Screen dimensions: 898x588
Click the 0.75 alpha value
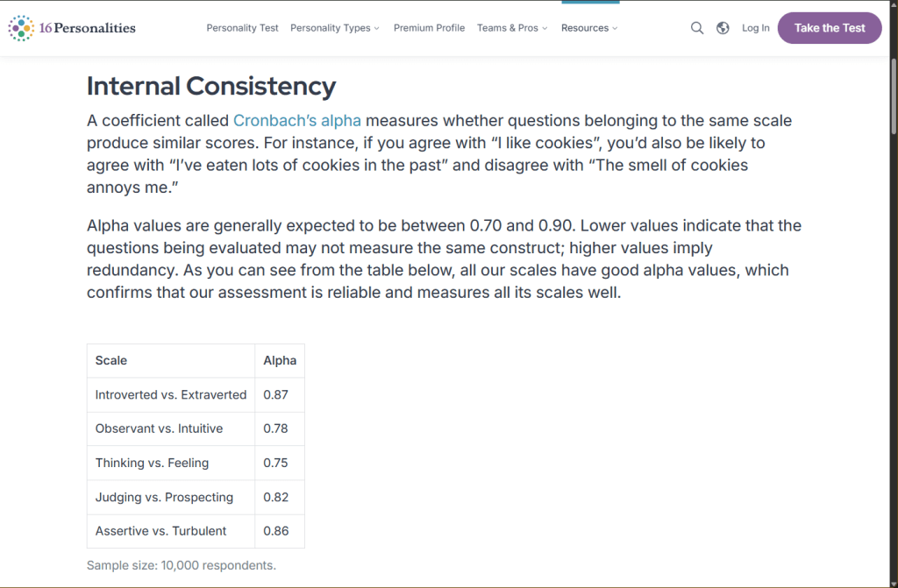[276, 463]
